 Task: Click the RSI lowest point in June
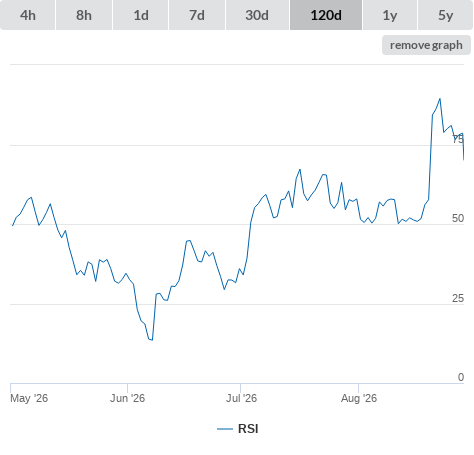tap(152, 340)
